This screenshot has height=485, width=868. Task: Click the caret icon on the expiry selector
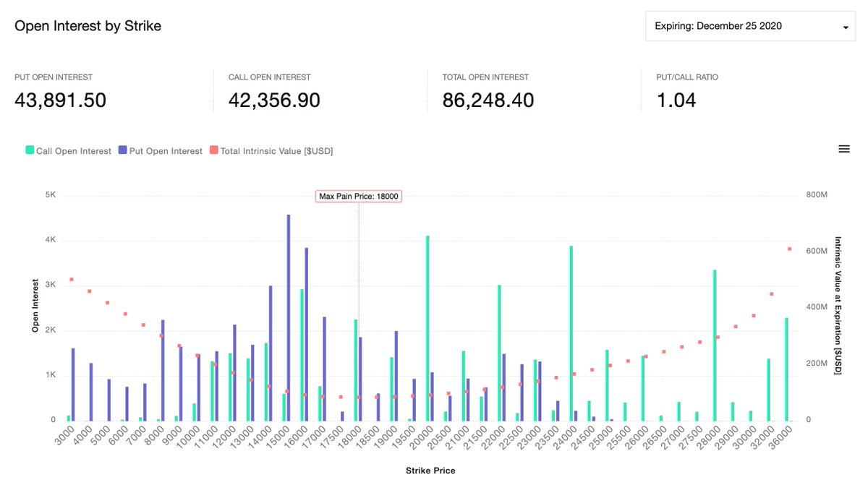click(844, 26)
